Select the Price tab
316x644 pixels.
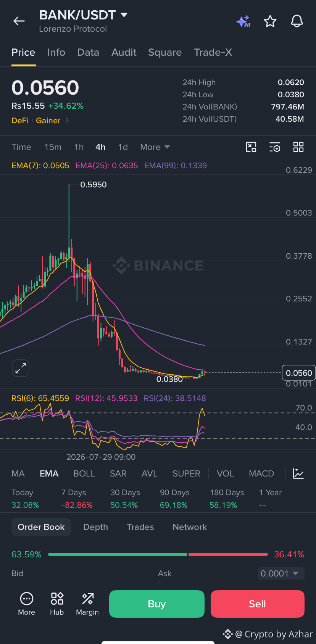point(23,52)
